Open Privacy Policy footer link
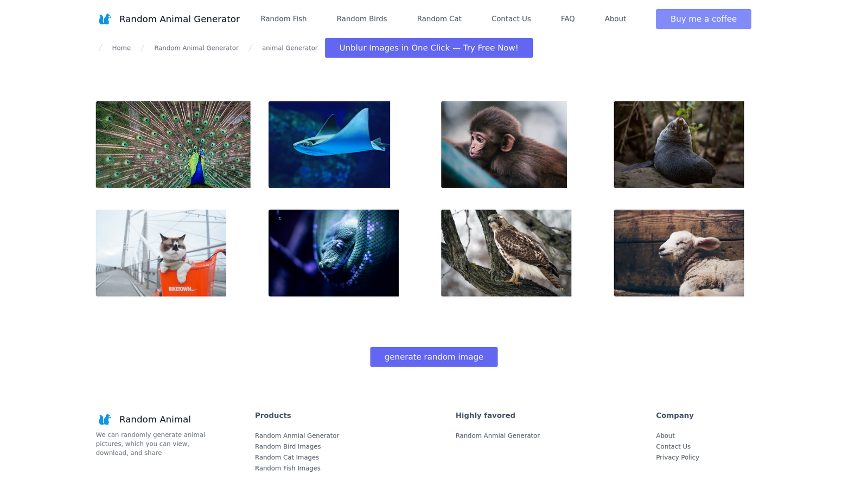 coord(678,457)
